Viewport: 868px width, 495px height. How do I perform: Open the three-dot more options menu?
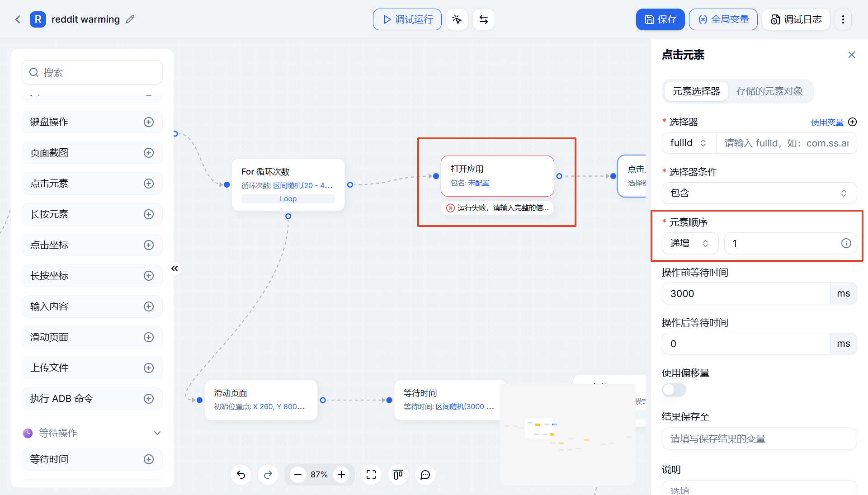843,19
